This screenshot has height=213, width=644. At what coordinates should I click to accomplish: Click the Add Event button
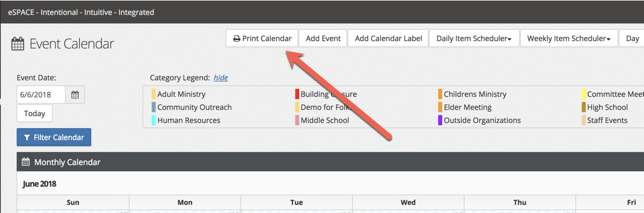323,39
